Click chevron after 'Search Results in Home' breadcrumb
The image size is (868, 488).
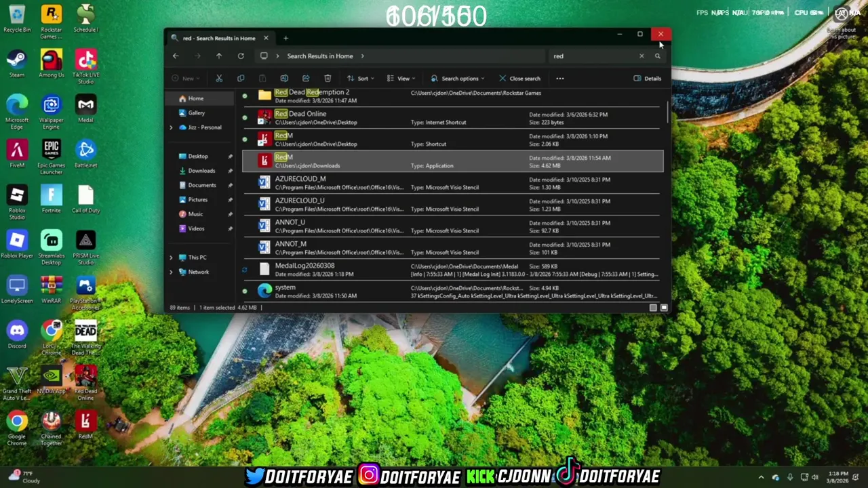[362, 56]
